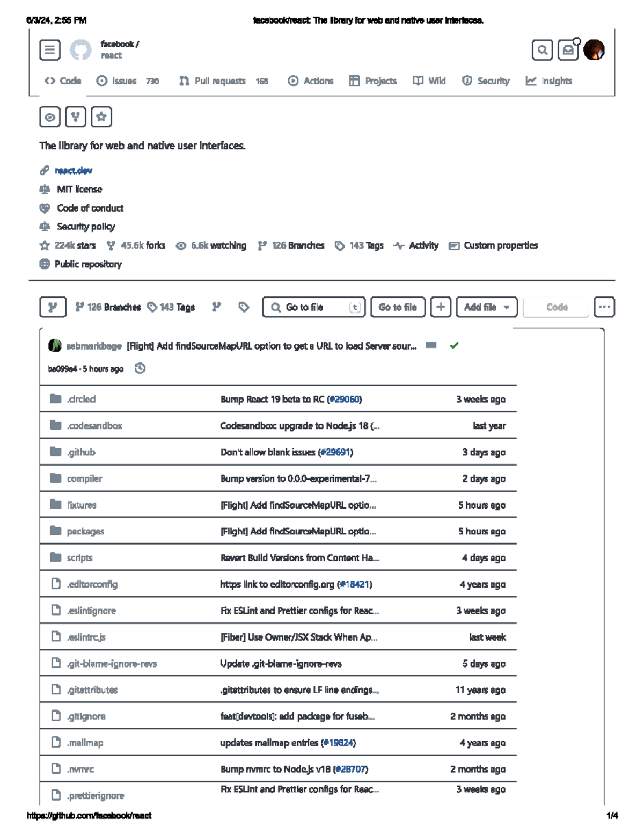Expand the Add file dropdown
Screen dimensions: 644x834
click(x=487, y=307)
